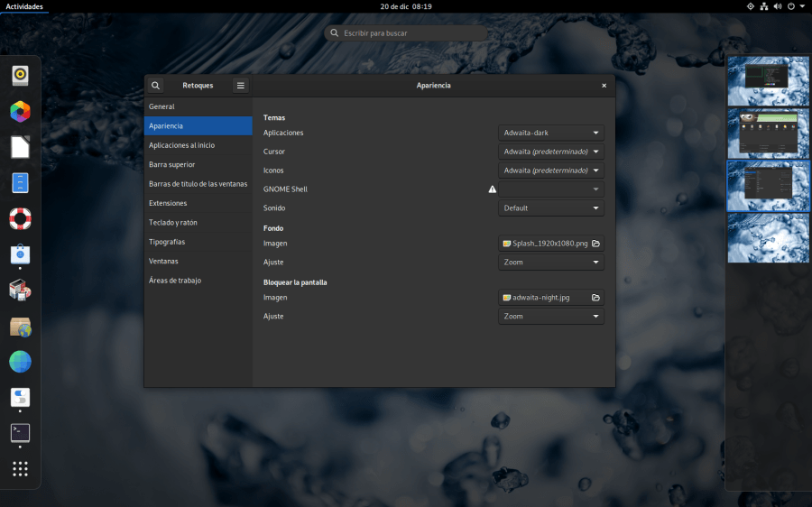Click the GNOME Shell warning triangle icon
The image size is (812, 507).
tap(493, 189)
